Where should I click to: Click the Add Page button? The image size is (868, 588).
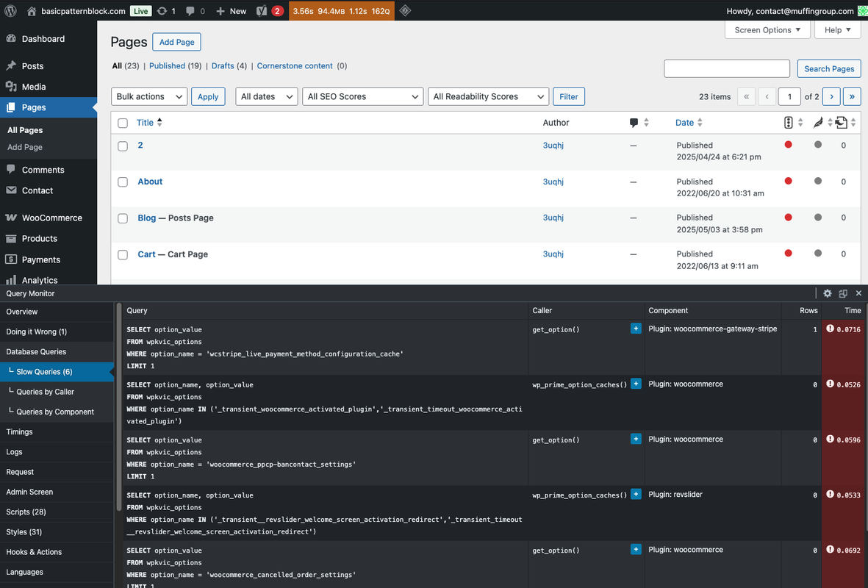(x=176, y=42)
